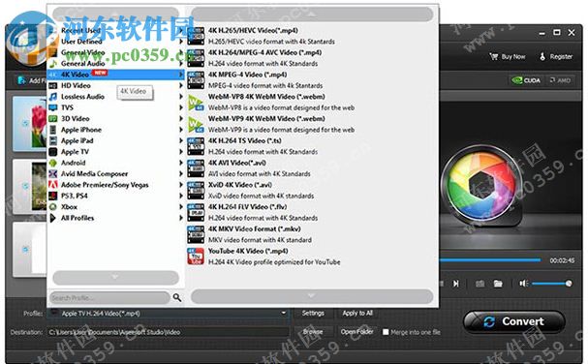Click the Xbox icon
588x364 pixels.
tap(53, 207)
